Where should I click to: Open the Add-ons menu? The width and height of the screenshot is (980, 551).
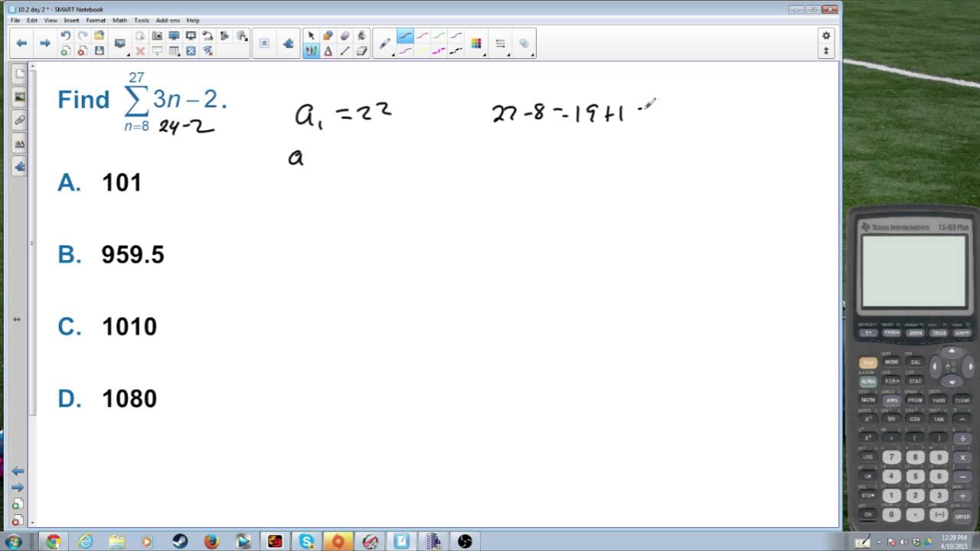(x=168, y=21)
